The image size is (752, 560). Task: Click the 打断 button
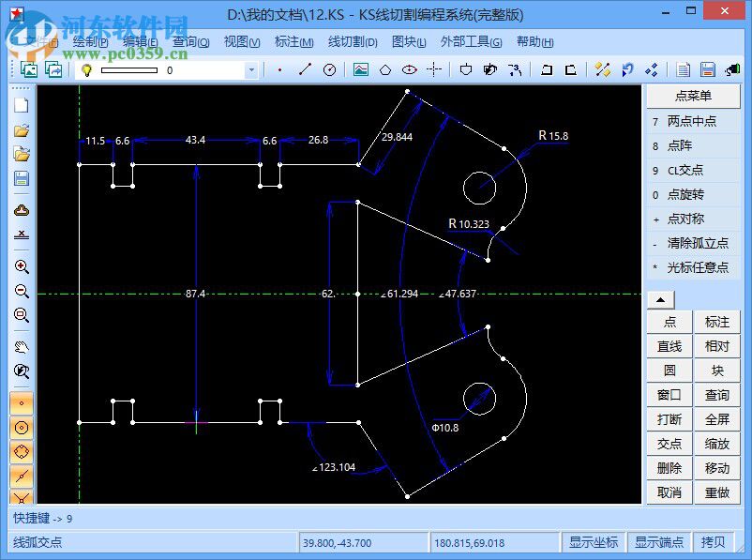click(x=669, y=419)
